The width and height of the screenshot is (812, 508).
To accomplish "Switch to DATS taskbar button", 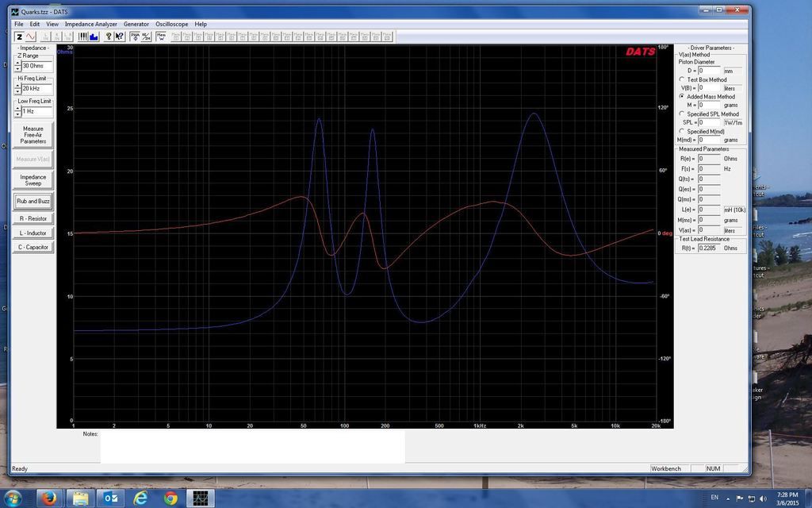I will click(201, 498).
